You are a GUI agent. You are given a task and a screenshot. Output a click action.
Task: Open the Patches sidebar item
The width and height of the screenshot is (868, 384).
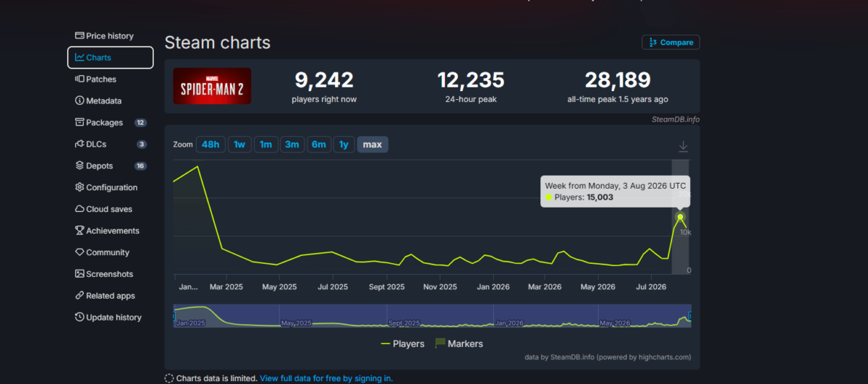110,79
